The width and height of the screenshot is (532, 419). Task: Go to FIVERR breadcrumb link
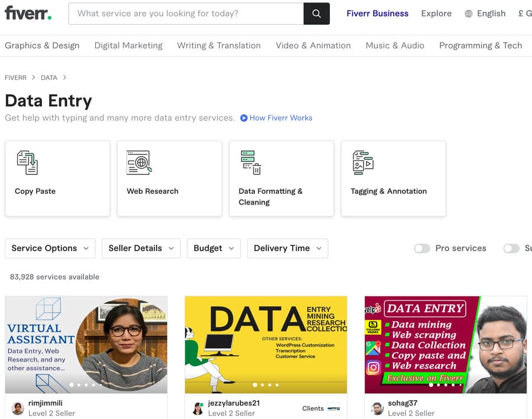[15, 77]
